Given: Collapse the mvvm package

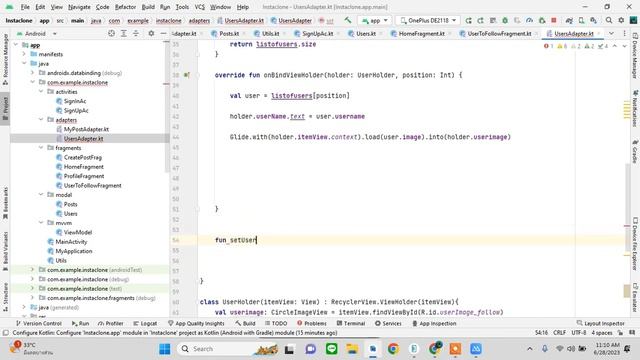Looking at the screenshot, I should coord(41,223).
